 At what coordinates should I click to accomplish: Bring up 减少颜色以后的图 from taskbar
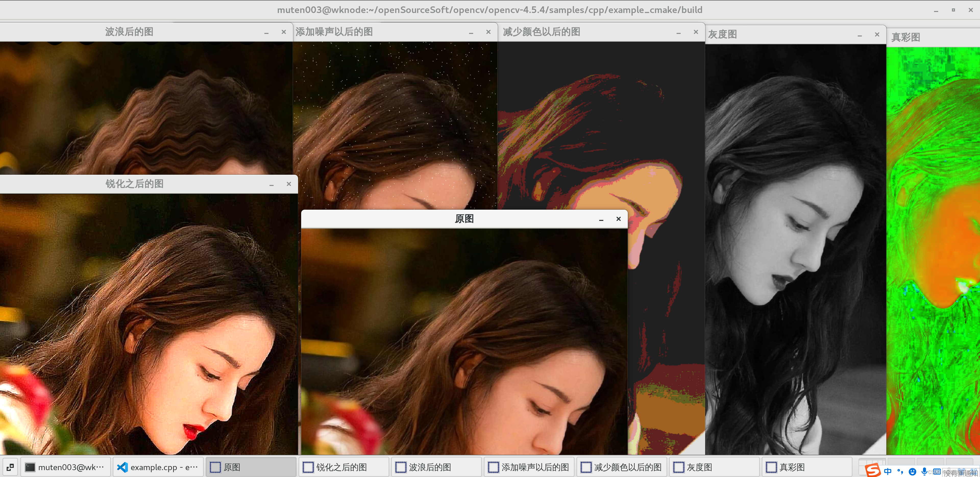[622, 467]
